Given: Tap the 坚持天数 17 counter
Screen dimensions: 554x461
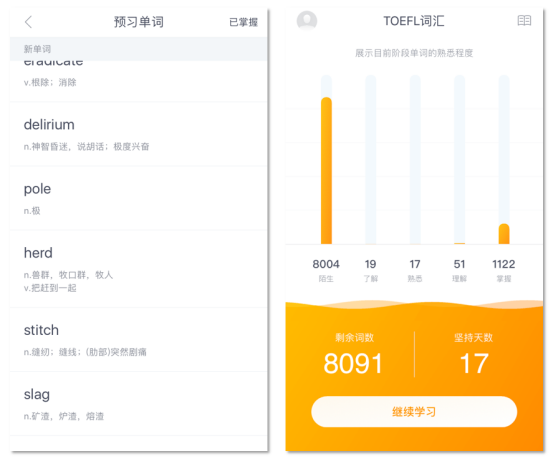Looking at the screenshot, I should pos(474,354).
